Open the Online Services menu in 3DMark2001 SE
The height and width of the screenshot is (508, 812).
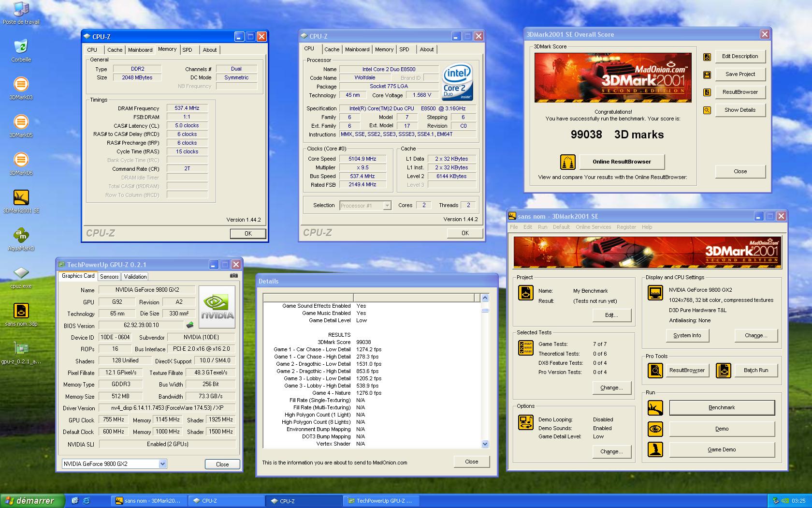pos(593,227)
